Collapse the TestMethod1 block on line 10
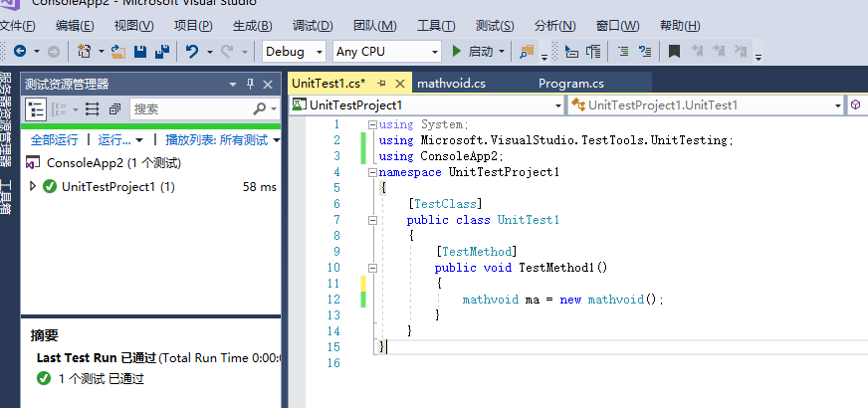This screenshot has width=868, height=408. tap(372, 268)
